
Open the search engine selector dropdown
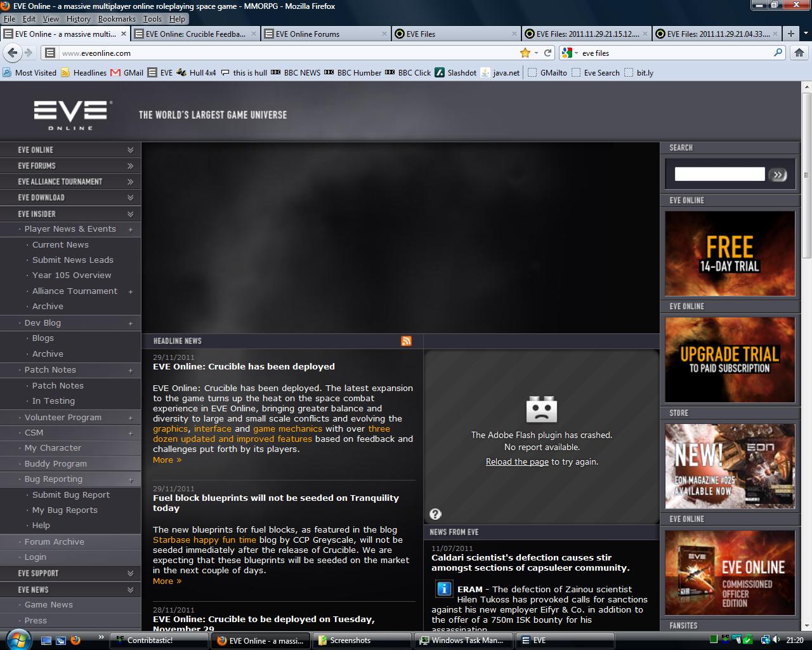[x=569, y=53]
